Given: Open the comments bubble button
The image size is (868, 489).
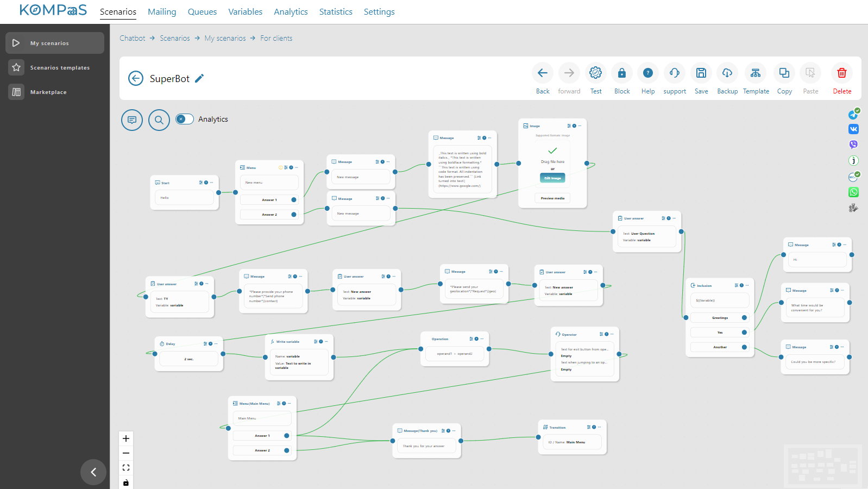Looking at the screenshot, I should click(x=132, y=120).
